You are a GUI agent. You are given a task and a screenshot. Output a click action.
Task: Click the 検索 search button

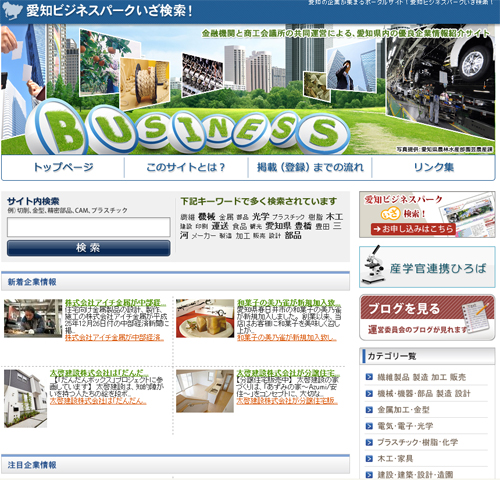89,248
